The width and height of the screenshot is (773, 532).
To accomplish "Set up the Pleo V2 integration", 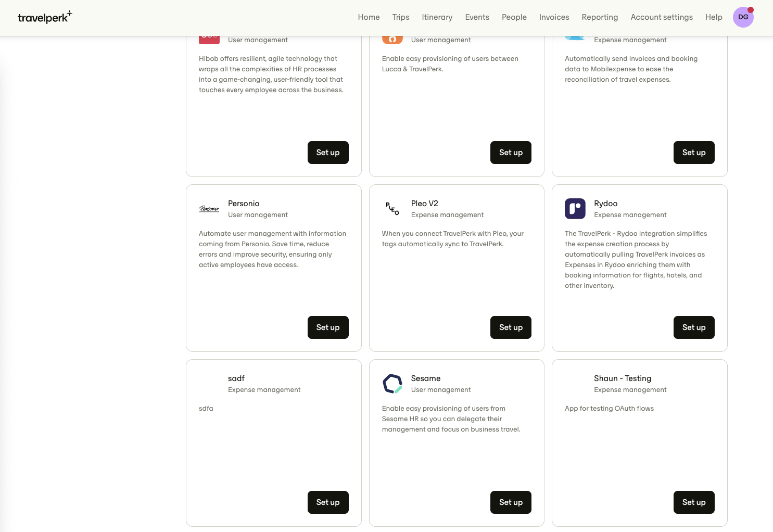I will pyautogui.click(x=511, y=327).
